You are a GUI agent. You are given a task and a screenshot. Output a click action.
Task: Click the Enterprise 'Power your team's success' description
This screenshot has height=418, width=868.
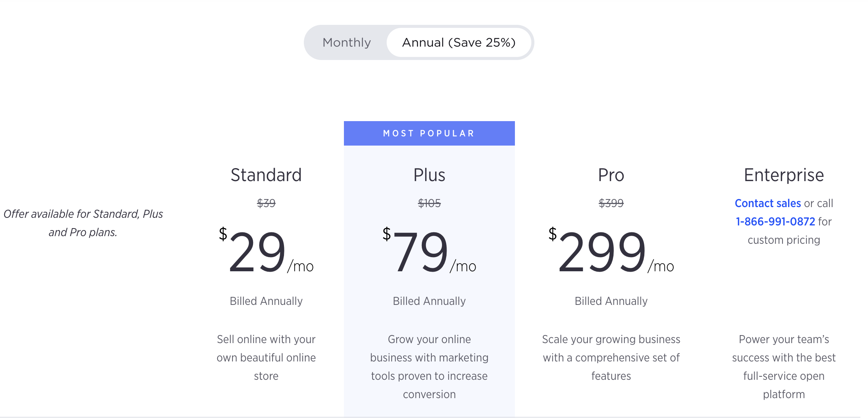(x=784, y=367)
